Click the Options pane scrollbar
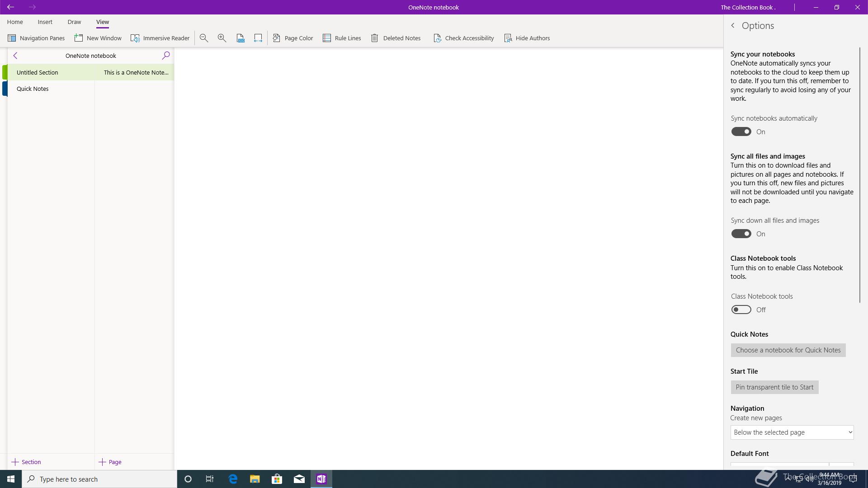The width and height of the screenshot is (868, 488). 860,175
